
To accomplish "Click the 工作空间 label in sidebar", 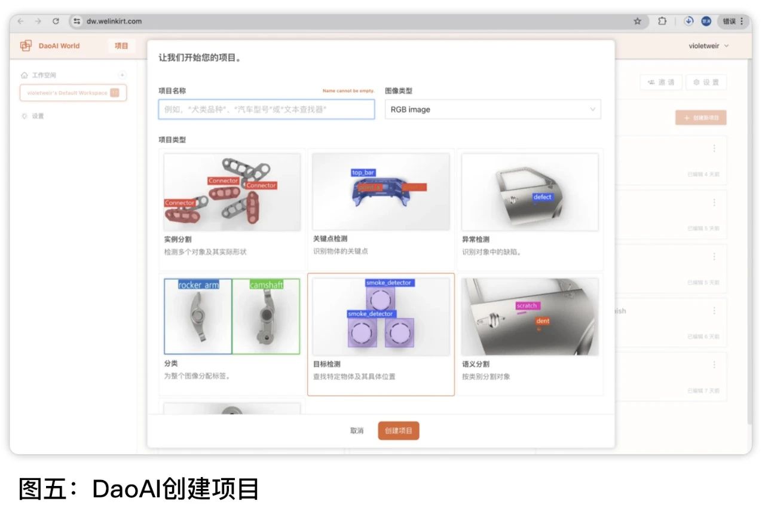I will pyautogui.click(x=44, y=75).
